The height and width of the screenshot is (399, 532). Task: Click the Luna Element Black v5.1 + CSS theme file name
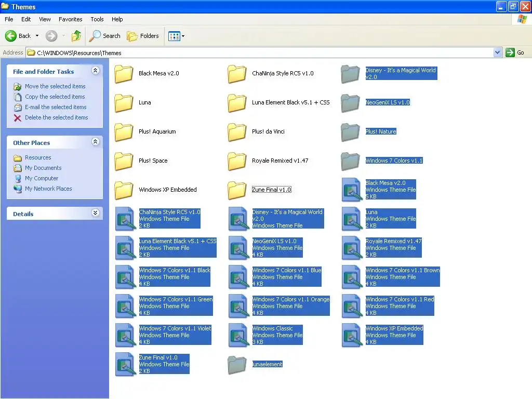point(178,241)
